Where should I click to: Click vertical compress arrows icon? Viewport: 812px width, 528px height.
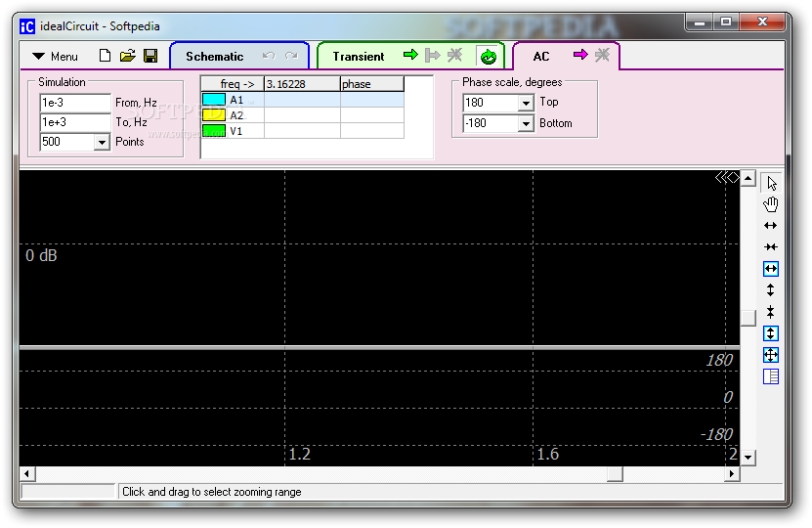[771, 312]
